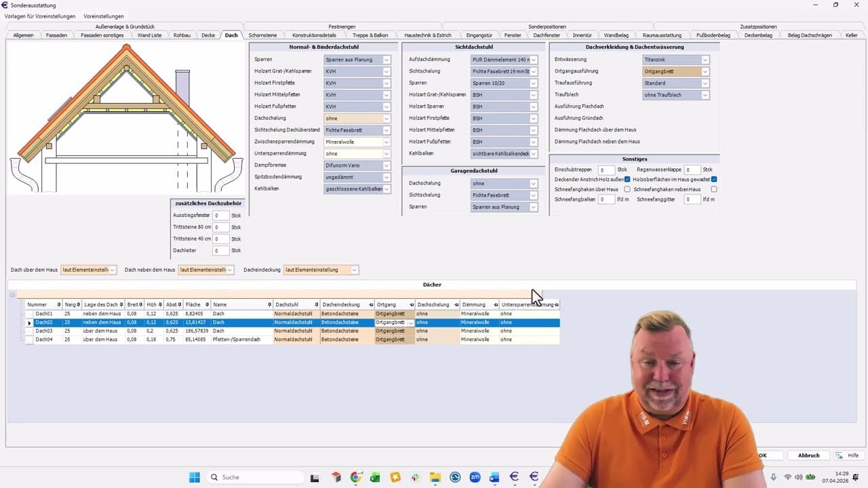
Task: Collapse the Dächer table group icon
Action: point(12,294)
